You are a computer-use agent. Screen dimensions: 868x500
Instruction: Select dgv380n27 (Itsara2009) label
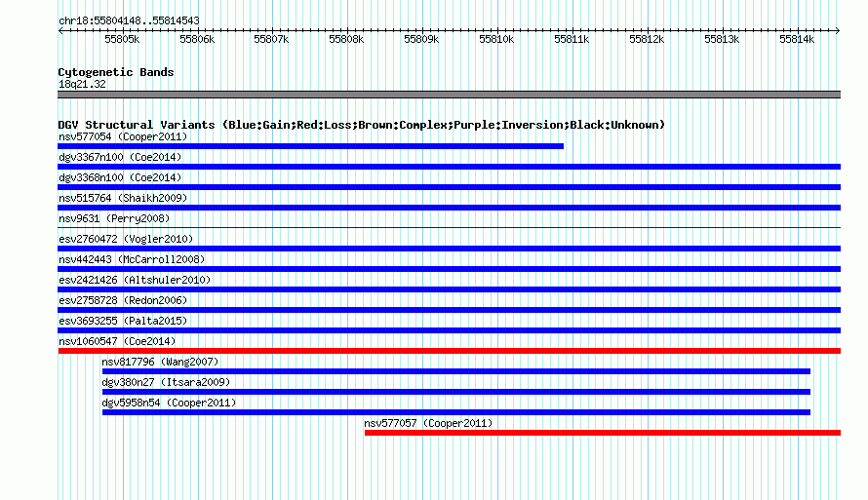pyautogui.click(x=166, y=382)
